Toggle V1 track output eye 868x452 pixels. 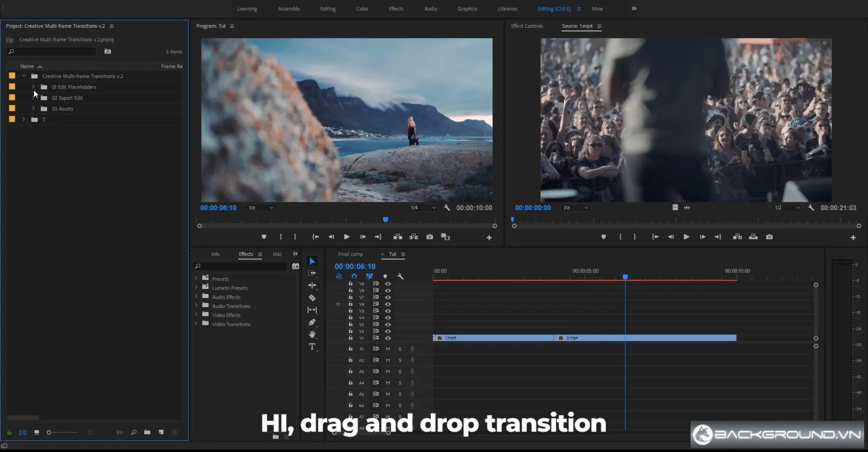388,338
